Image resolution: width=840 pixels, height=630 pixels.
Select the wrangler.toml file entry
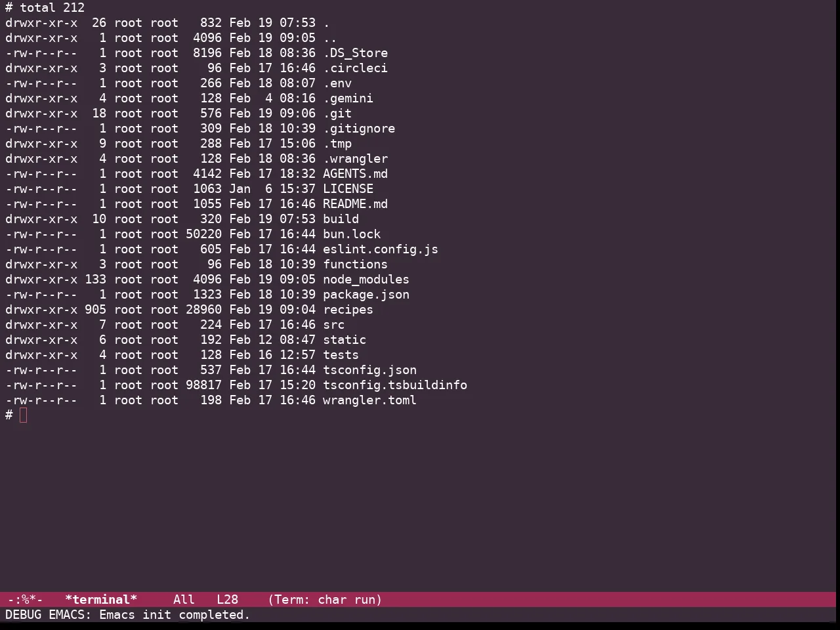(x=369, y=400)
